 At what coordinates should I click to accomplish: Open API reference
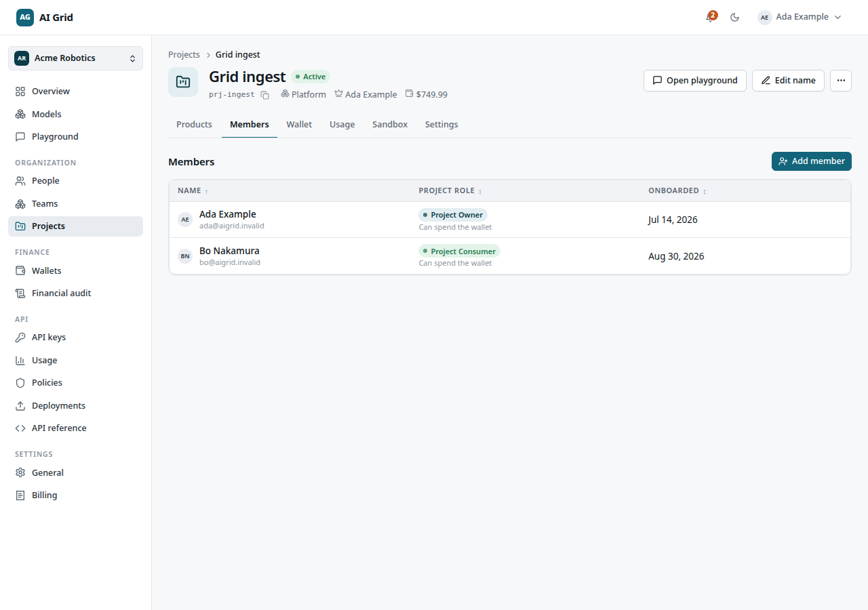75,428
